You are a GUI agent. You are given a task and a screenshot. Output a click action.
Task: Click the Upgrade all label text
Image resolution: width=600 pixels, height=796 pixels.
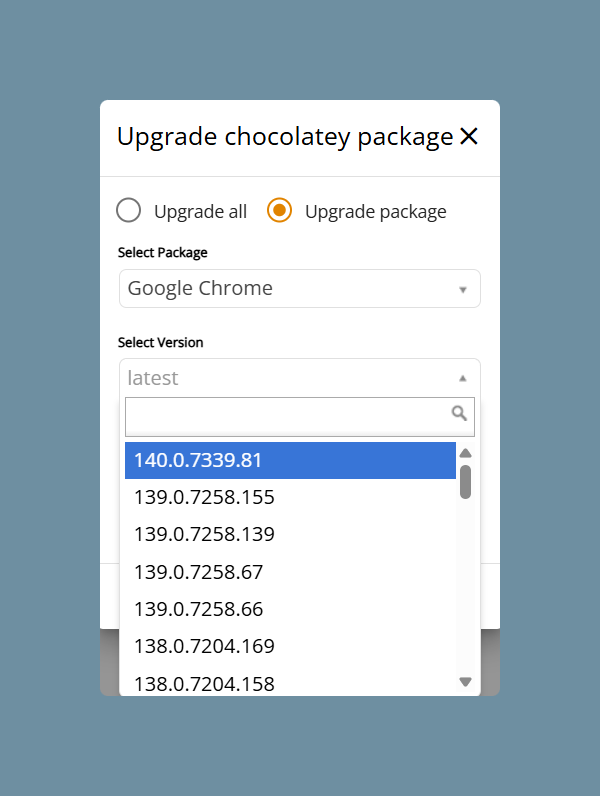pyautogui.click(x=201, y=212)
